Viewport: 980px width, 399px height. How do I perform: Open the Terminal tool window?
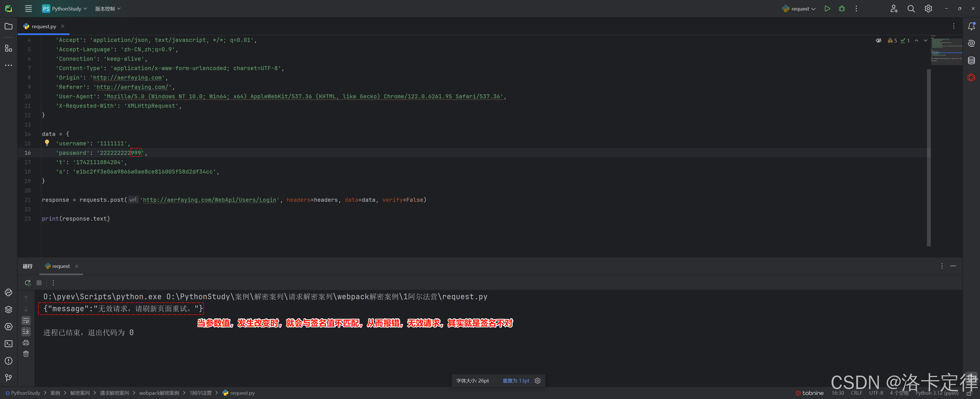(8, 343)
